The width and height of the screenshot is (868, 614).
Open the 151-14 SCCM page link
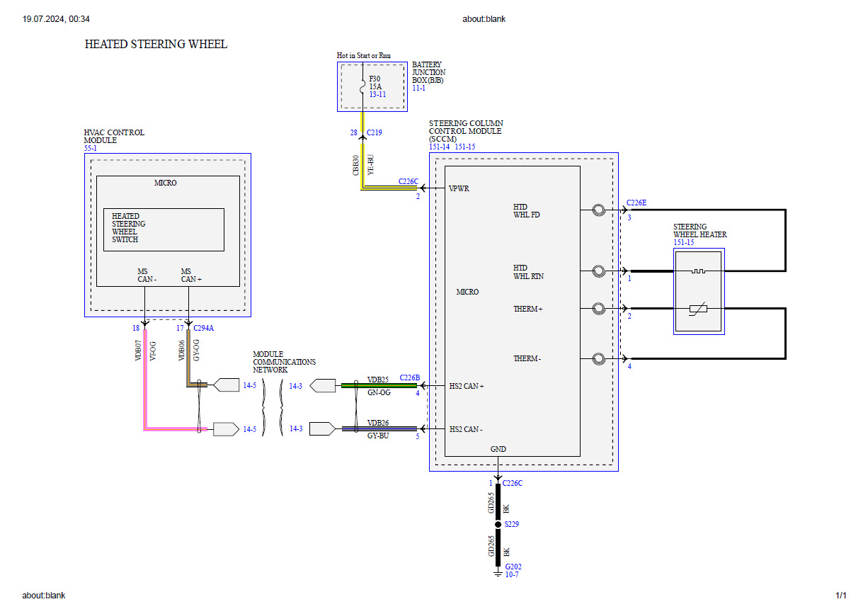440,147
